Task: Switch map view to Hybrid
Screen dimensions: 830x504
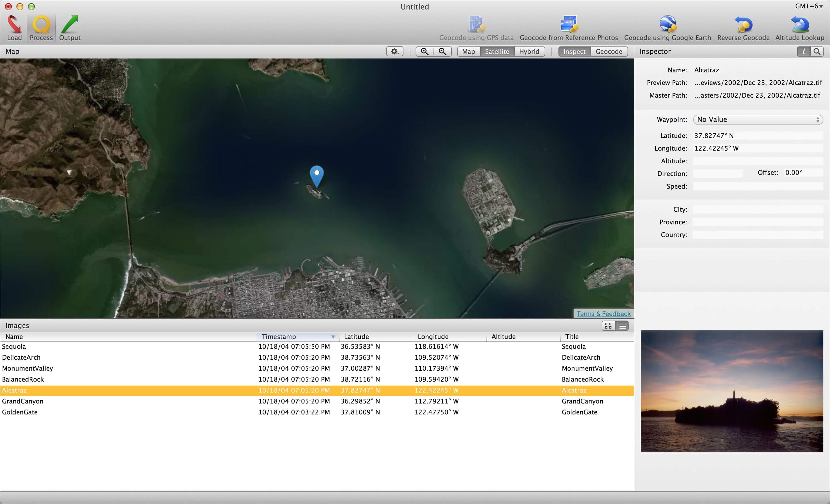Action: pos(529,52)
